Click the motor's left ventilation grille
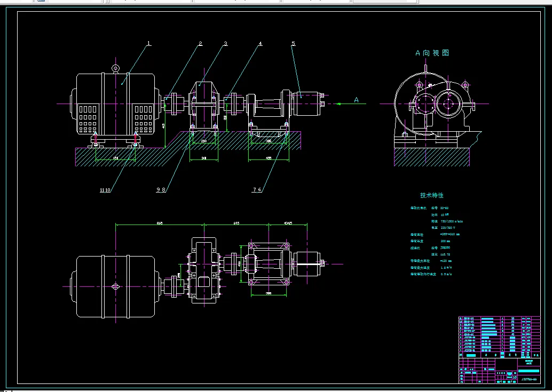The image size is (552, 392). (x=88, y=119)
